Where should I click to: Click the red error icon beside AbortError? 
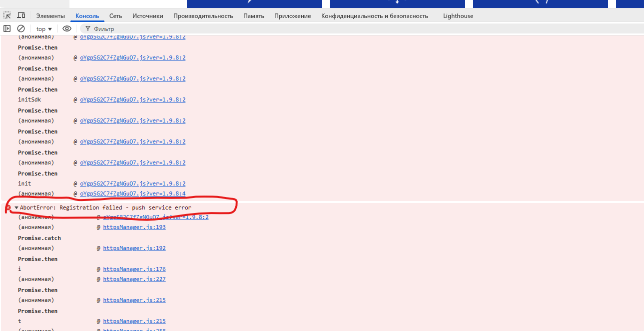click(8, 207)
